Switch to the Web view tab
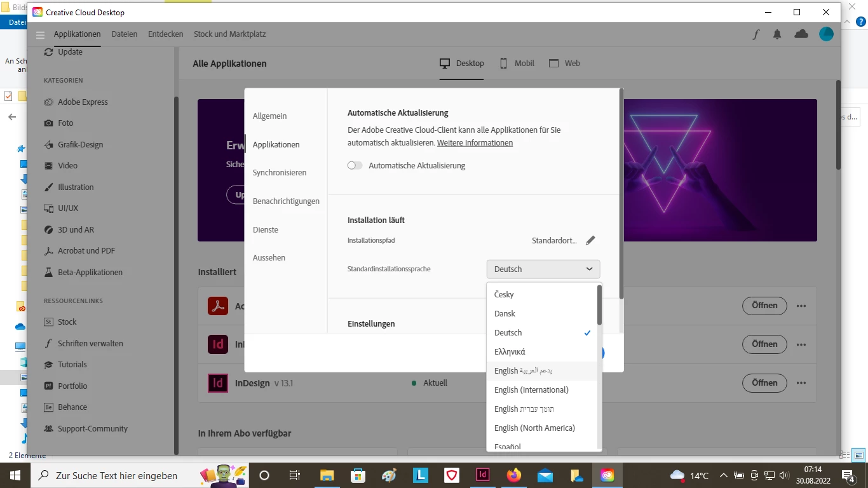 (565, 64)
